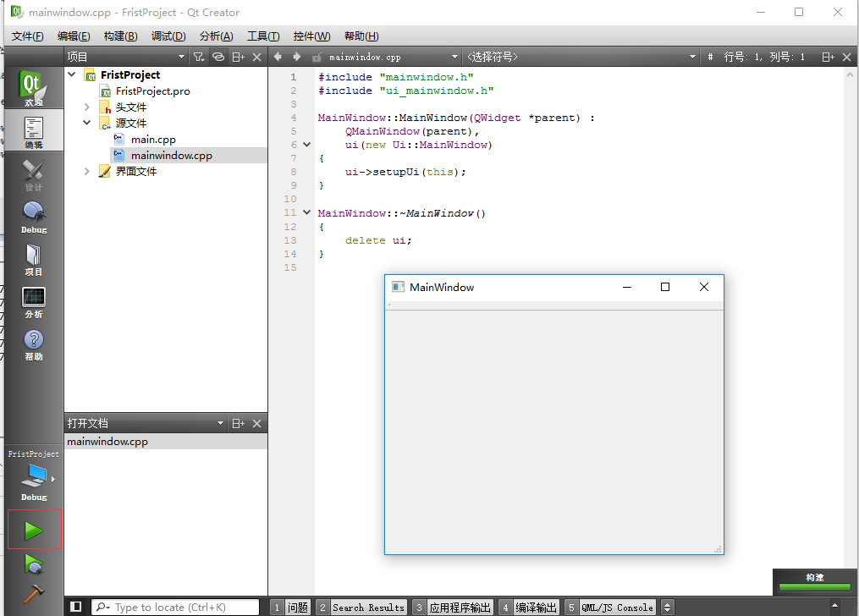Select main.cpp in project tree
The height and width of the screenshot is (616, 859).
point(153,139)
